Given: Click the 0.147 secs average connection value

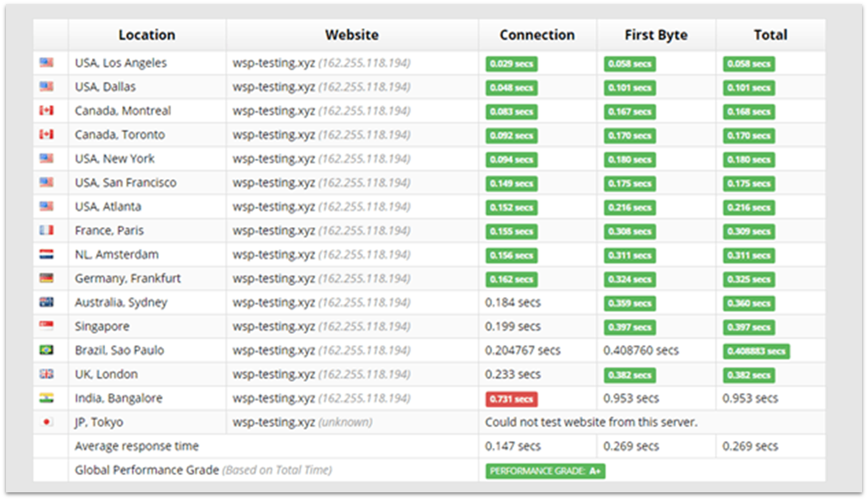Looking at the screenshot, I should coord(513,446).
